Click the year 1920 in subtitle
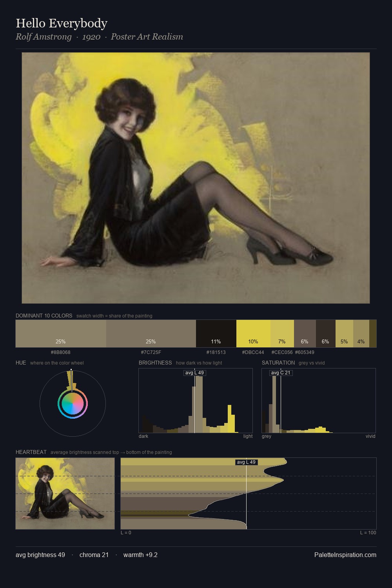 tap(91, 37)
